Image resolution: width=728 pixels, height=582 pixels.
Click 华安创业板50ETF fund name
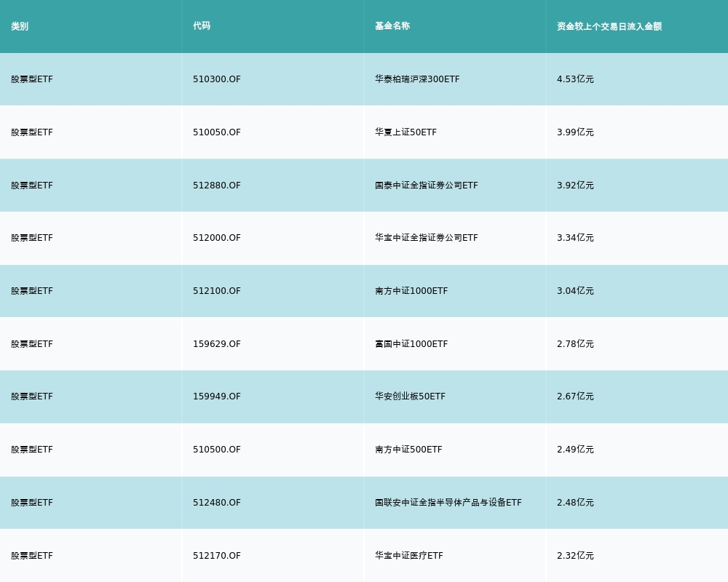coord(410,396)
